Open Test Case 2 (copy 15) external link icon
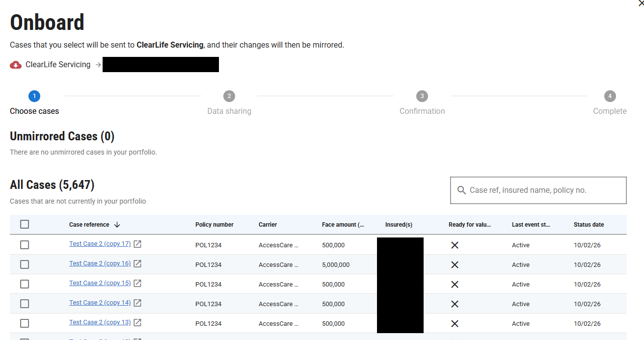The image size is (644, 340). coord(138,284)
